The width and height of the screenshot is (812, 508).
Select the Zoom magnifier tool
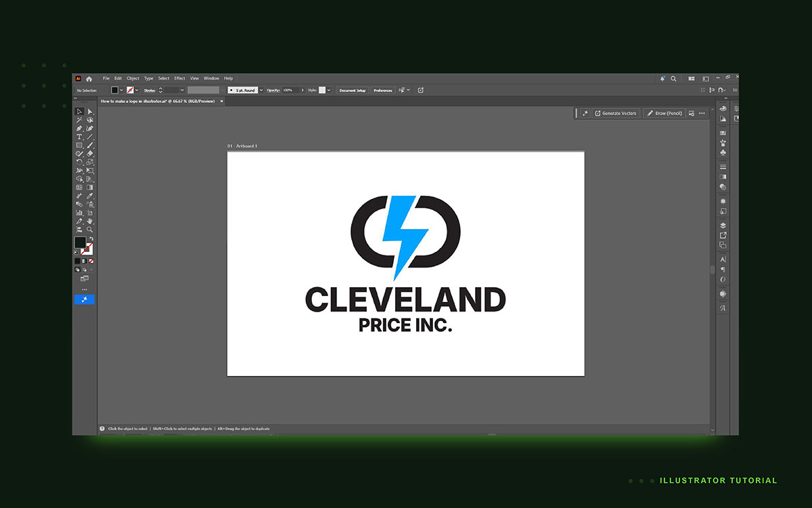pos(90,230)
